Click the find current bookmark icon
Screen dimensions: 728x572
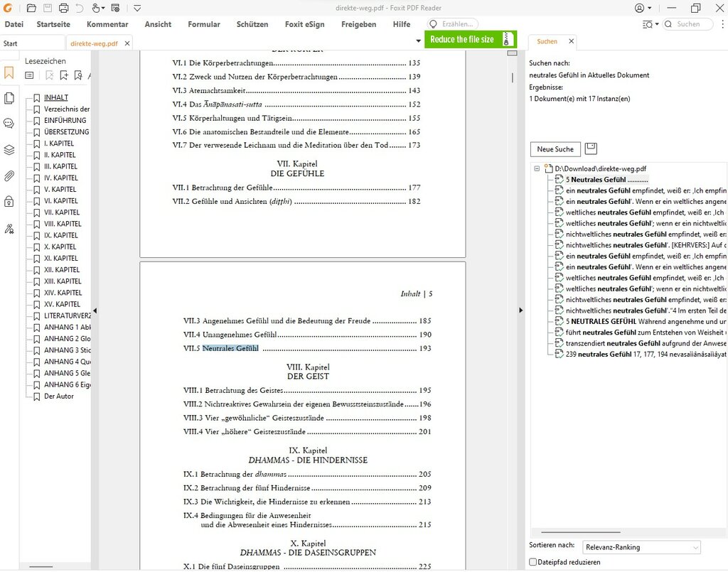click(78, 75)
